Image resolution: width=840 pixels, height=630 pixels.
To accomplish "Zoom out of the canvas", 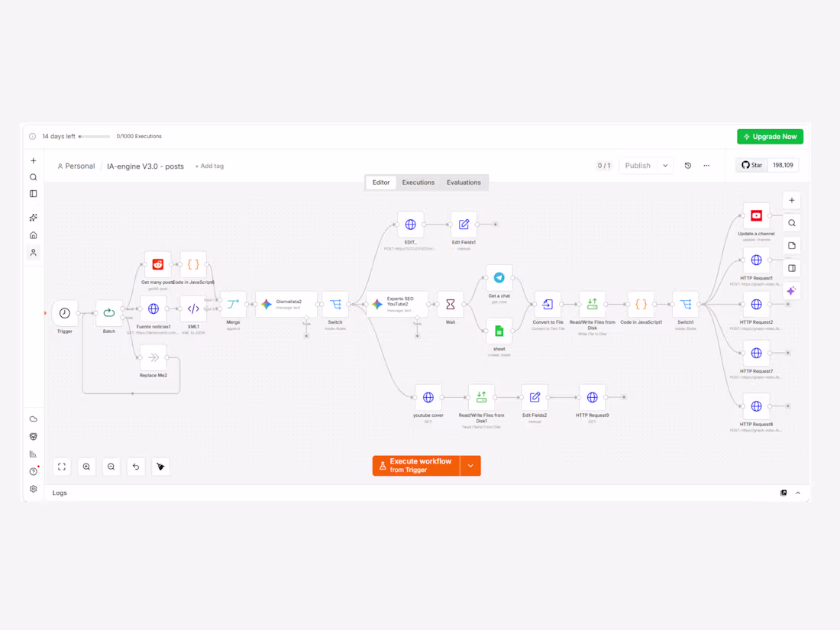I will click(x=111, y=467).
